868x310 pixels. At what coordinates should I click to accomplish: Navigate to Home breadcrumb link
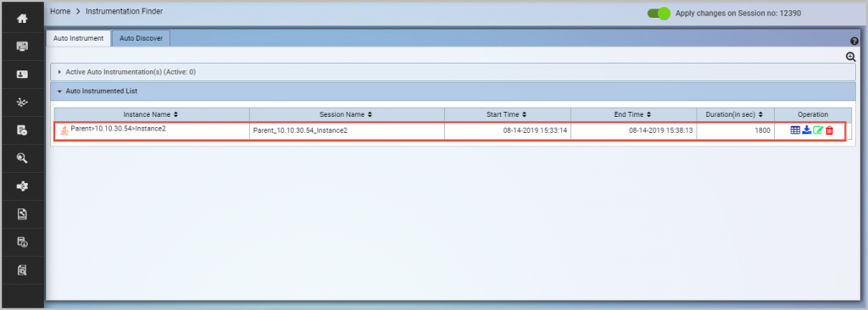(x=60, y=11)
